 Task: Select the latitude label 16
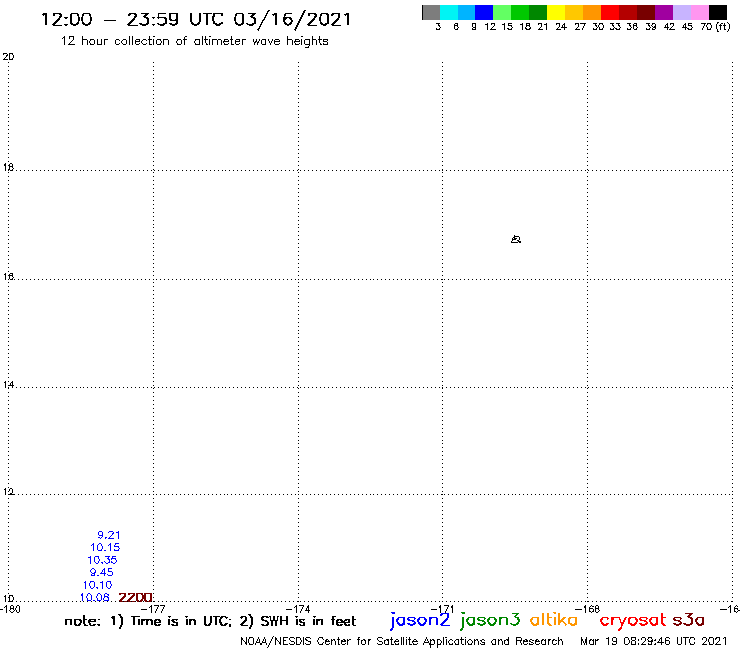[x=8, y=276]
